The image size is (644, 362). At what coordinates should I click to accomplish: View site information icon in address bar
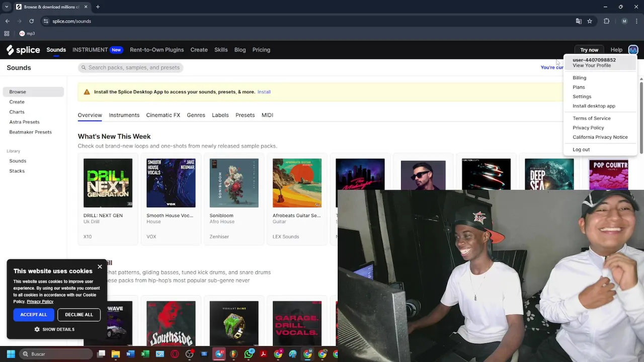tap(46, 21)
